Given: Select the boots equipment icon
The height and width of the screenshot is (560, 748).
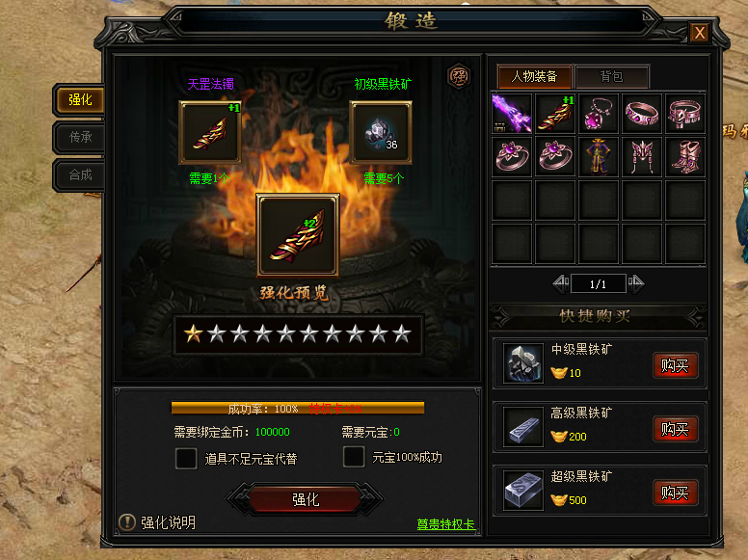Looking at the screenshot, I should (685, 156).
